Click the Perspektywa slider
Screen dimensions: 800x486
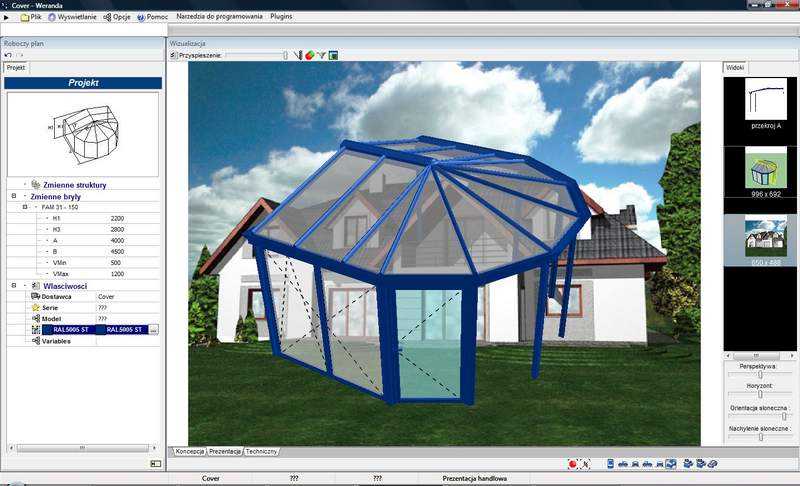pyautogui.click(x=760, y=374)
